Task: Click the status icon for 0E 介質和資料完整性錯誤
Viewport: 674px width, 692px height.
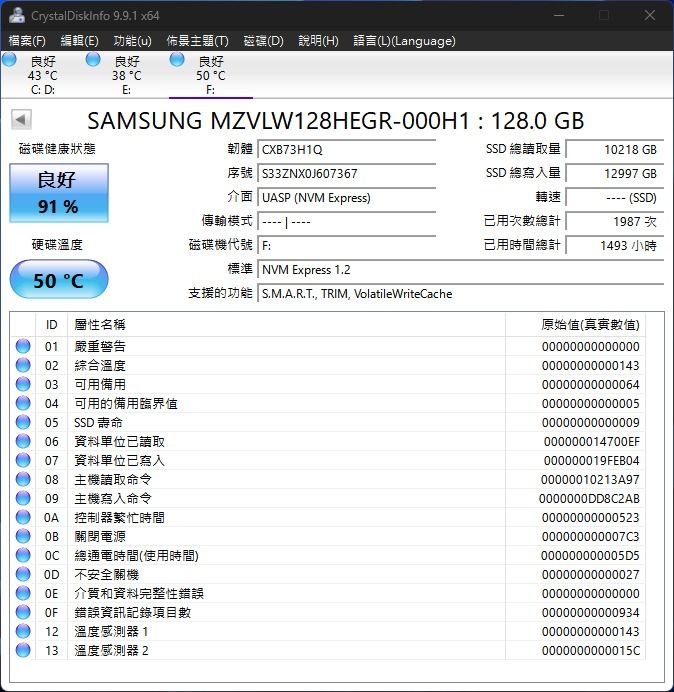Action: (x=23, y=593)
